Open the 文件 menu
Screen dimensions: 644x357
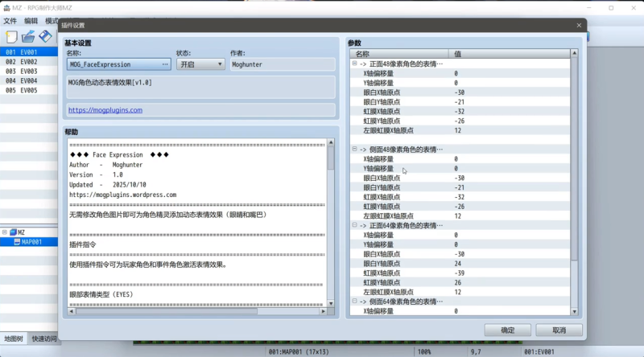click(x=10, y=21)
